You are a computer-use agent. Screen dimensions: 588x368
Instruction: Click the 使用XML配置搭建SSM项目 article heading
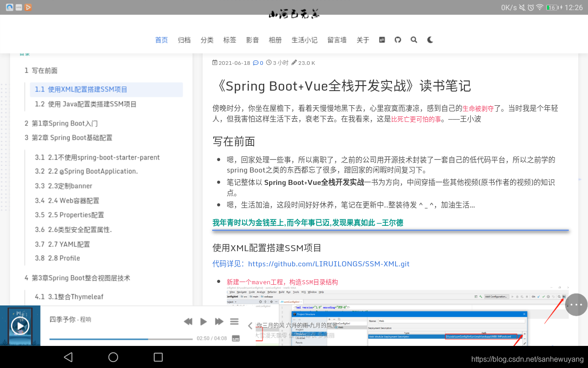(x=267, y=248)
